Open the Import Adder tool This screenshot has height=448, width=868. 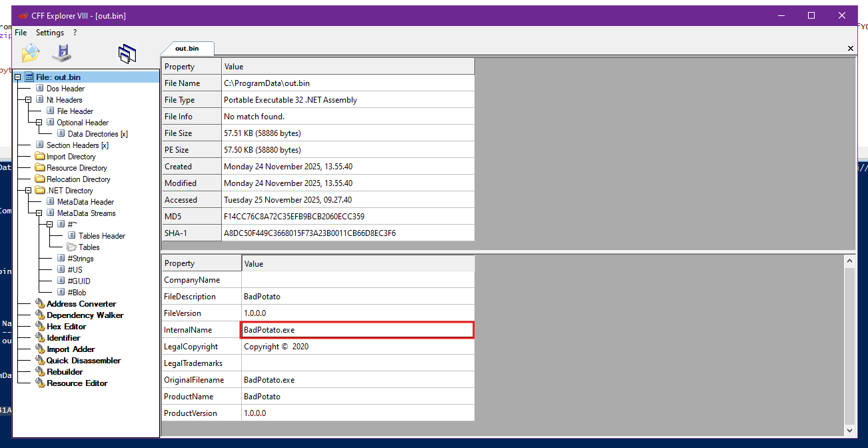click(x=71, y=349)
